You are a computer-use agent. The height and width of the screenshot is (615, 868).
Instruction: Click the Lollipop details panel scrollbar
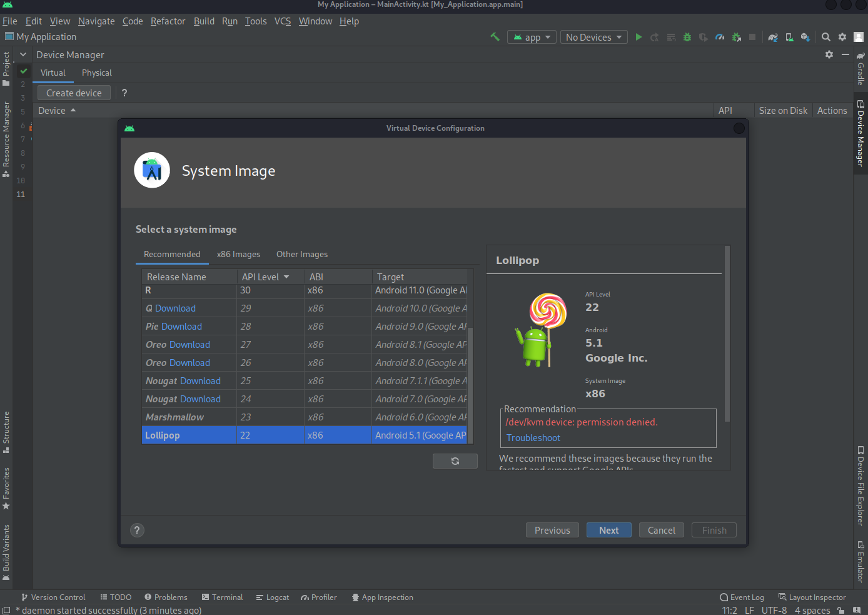click(727, 333)
